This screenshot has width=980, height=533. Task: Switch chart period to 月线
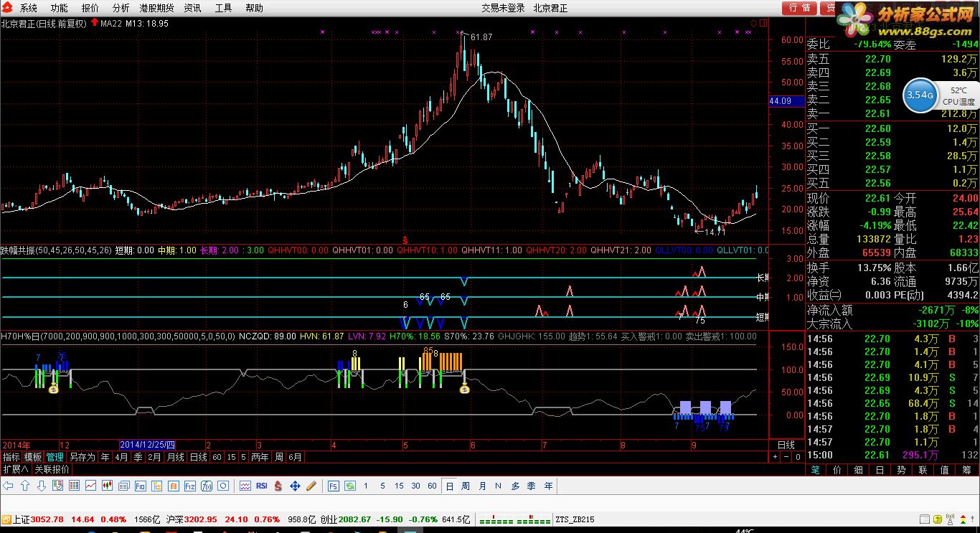click(x=176, y=457)
